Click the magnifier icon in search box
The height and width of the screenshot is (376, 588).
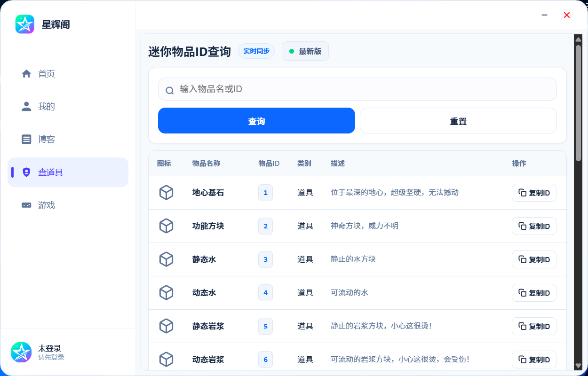(x=170, y=90)
